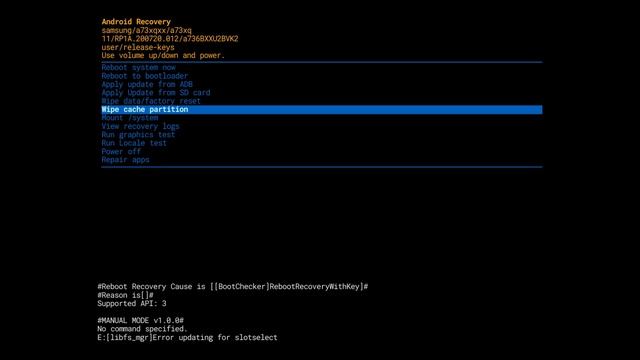Viewport: 640px width, 360px height.
Task: Choose 'Power off' menu entry
Action: (121, 151)
